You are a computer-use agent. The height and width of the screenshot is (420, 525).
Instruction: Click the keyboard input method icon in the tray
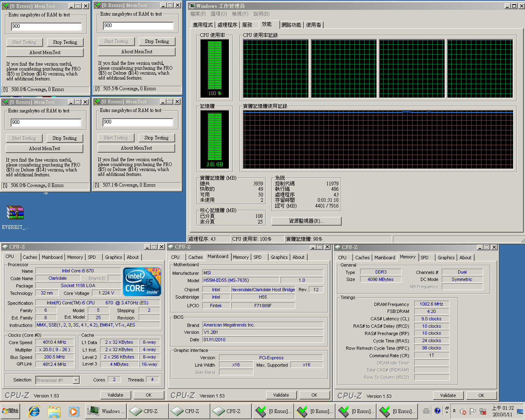pyautogui.click(x=427, y=411)
